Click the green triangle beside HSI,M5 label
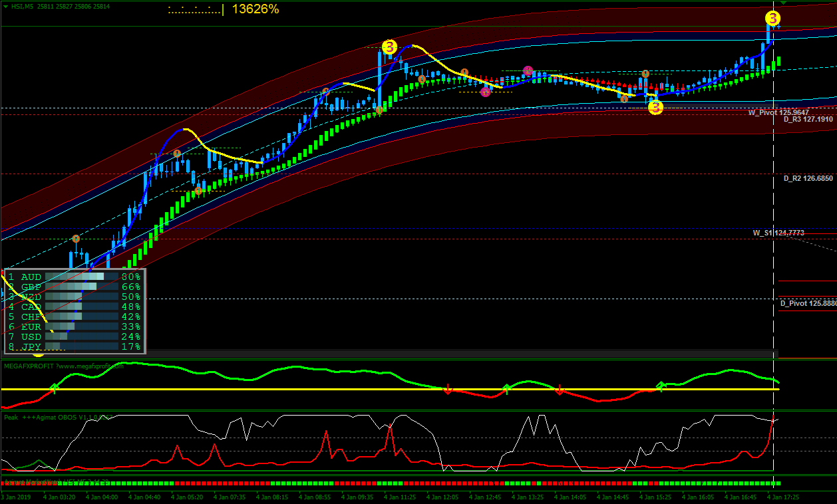The image size is (837, 504). (x=5, y=5)
